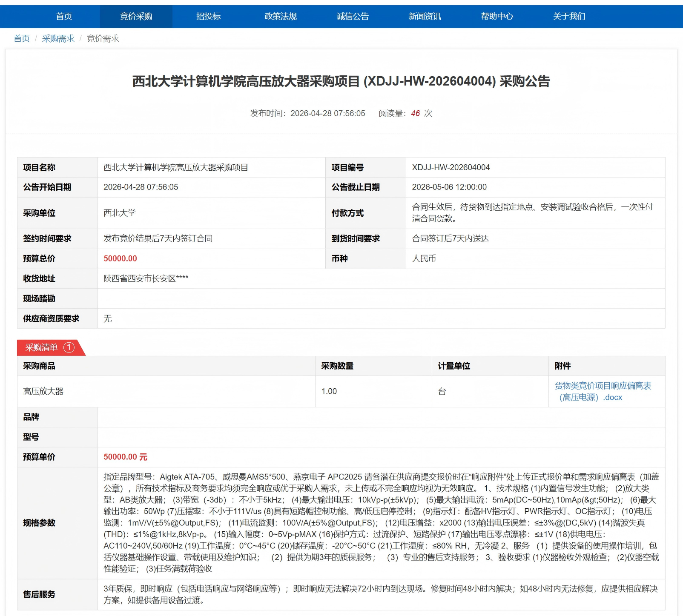Visit the 帮助中心 section
The width and height of the screenshot is (683, 616).
point(497,17)
